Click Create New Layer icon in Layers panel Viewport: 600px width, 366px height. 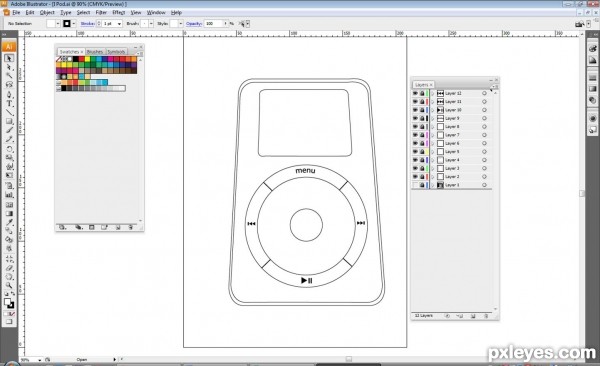click(473, 316)
